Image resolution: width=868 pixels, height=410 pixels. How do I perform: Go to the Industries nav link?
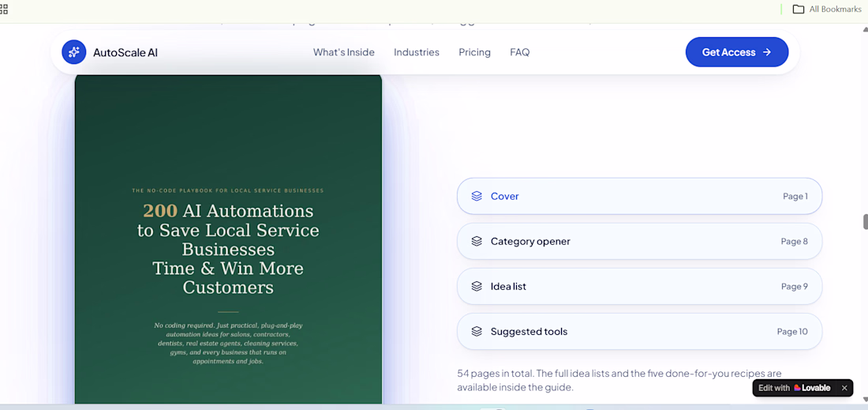(417, 52)
